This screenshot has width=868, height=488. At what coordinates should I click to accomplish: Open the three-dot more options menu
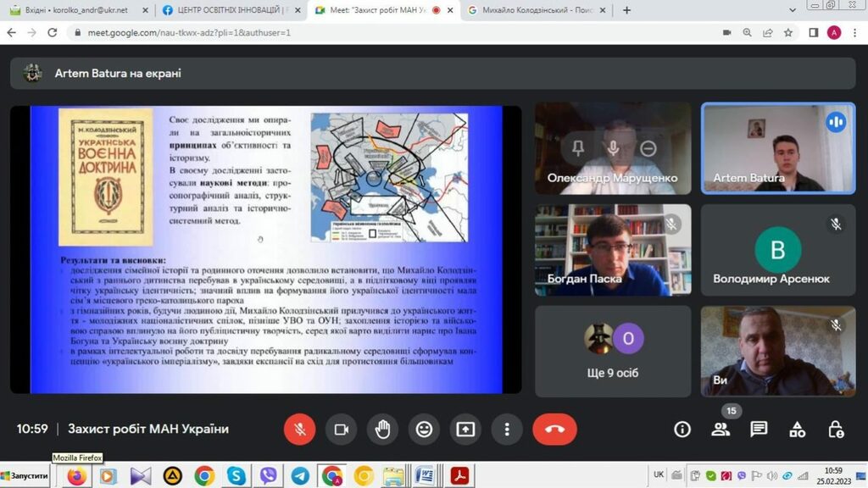click(508, 429)
